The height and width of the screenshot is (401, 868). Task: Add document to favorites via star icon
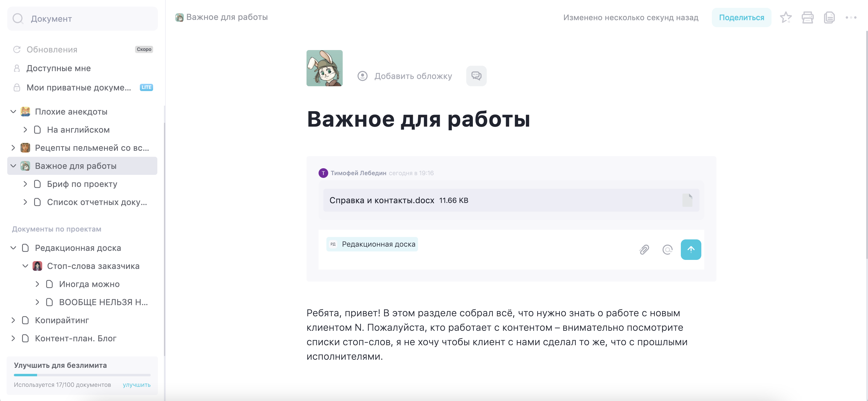[786, 17]
